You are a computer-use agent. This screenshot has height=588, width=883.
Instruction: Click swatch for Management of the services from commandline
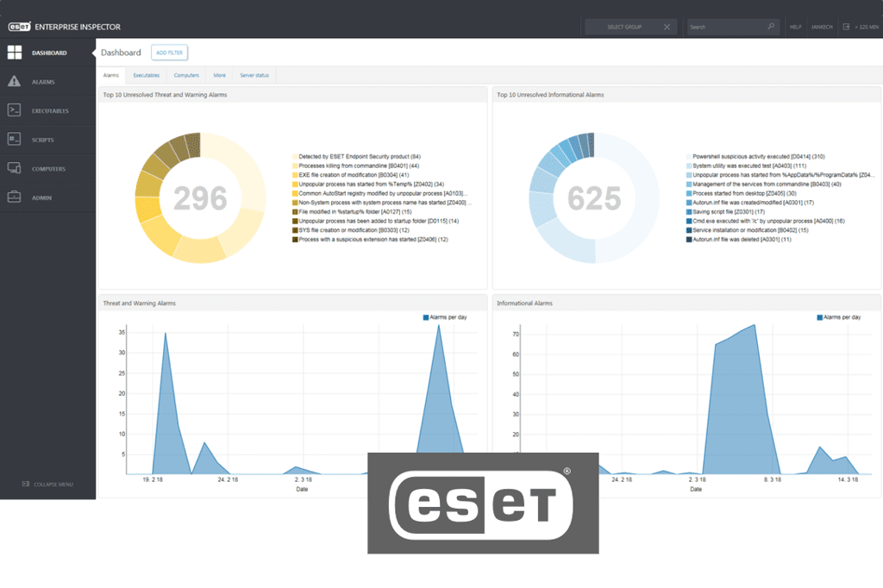click(x=689, y=185)
